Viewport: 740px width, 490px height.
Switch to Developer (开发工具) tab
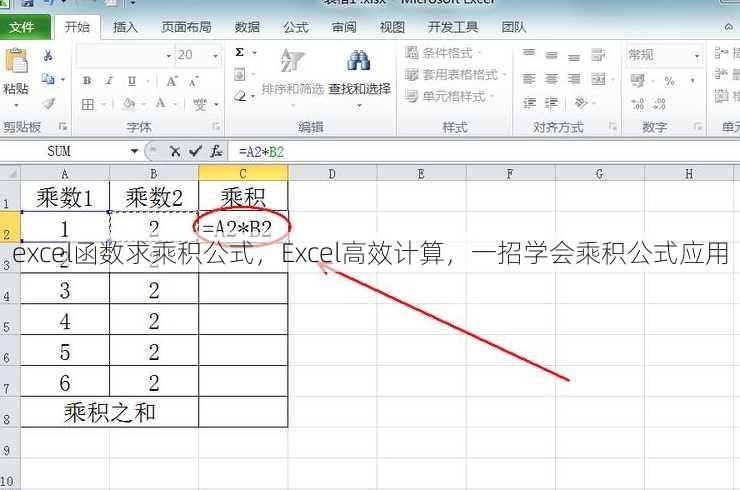(453, 27)
